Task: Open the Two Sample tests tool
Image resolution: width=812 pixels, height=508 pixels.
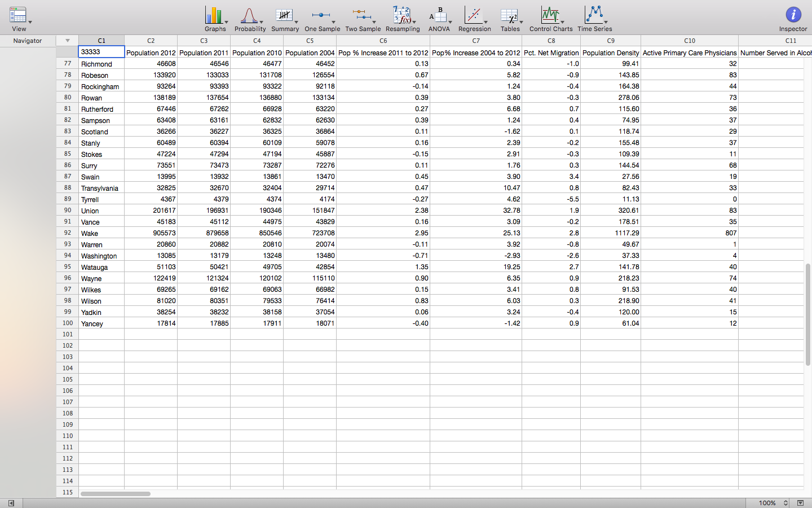Action: pyautogui.click(x=363, y=19)
